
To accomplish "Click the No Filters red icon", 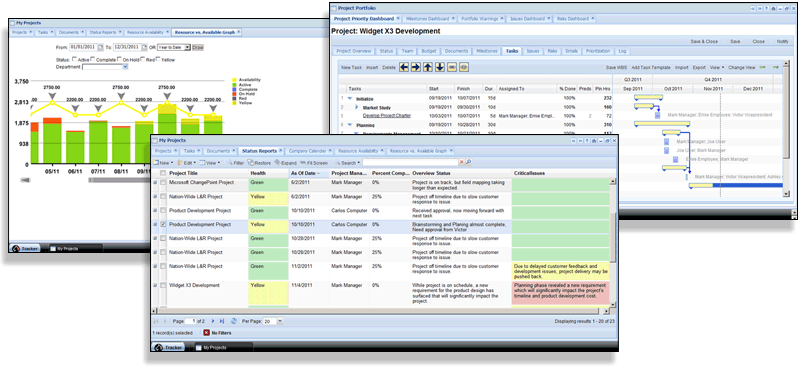I will click(206, 333).
